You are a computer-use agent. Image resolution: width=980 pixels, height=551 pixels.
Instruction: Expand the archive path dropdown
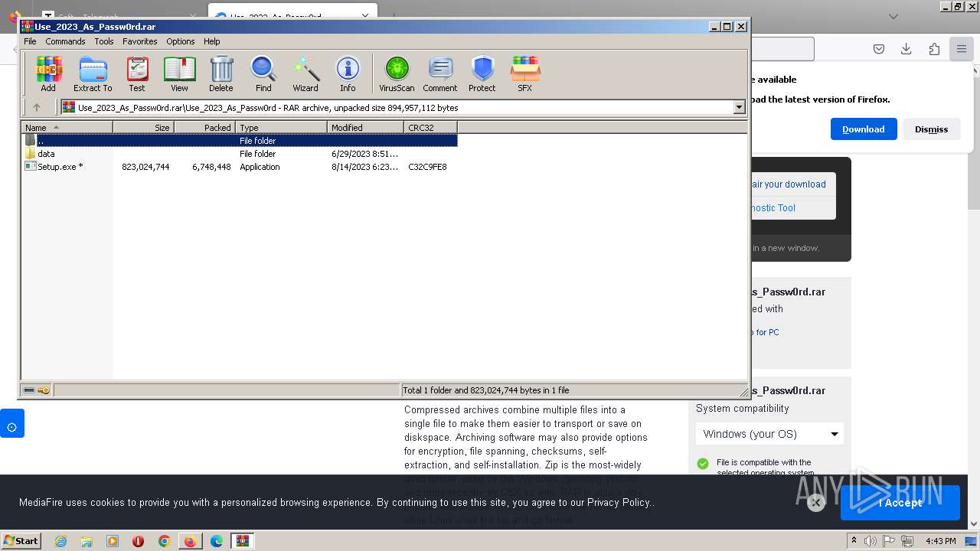point(740,107)
